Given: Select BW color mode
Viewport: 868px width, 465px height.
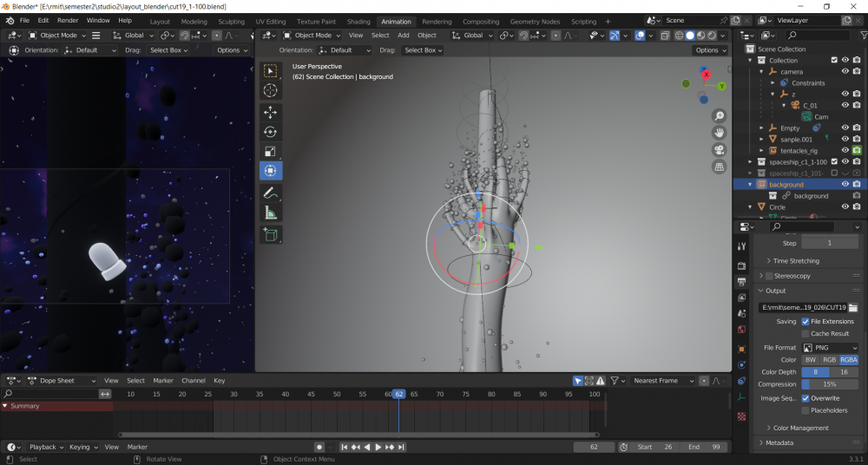Looking at the screenshot, I should click(x=811, y=360).
